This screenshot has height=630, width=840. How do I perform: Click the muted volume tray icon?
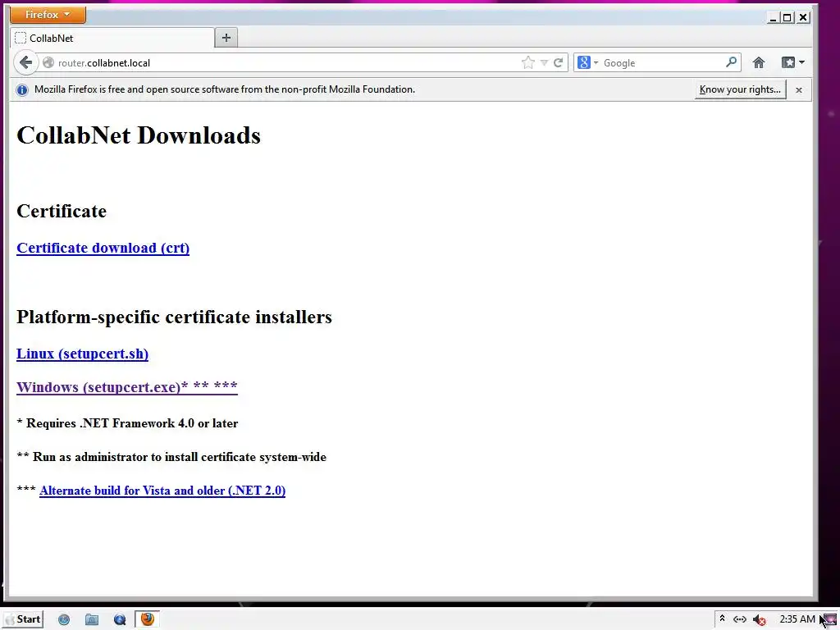point(759,620)
